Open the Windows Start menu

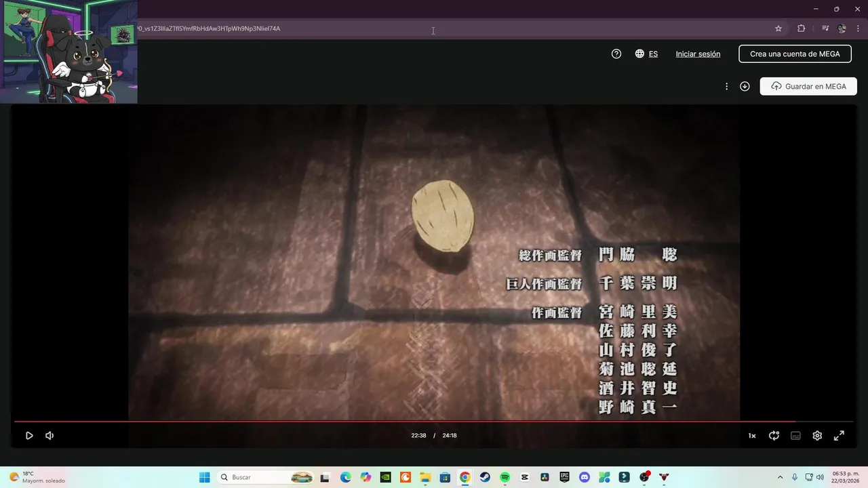pos(204,477)
